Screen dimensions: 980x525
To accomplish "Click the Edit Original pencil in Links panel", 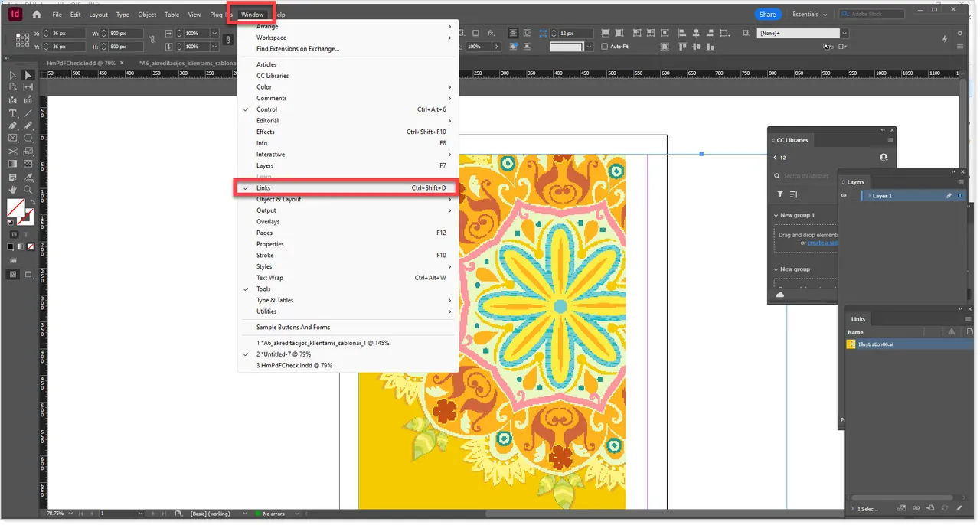I will pyautogui.click(x=959, y=507).
